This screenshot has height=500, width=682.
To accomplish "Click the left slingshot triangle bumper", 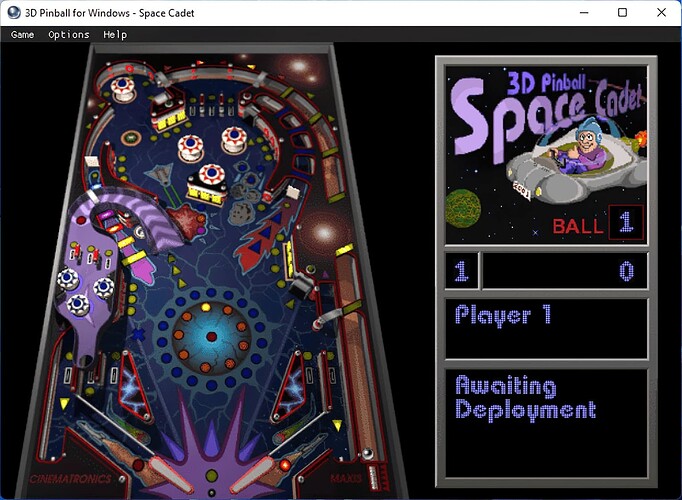I will (x=135, y=386).
